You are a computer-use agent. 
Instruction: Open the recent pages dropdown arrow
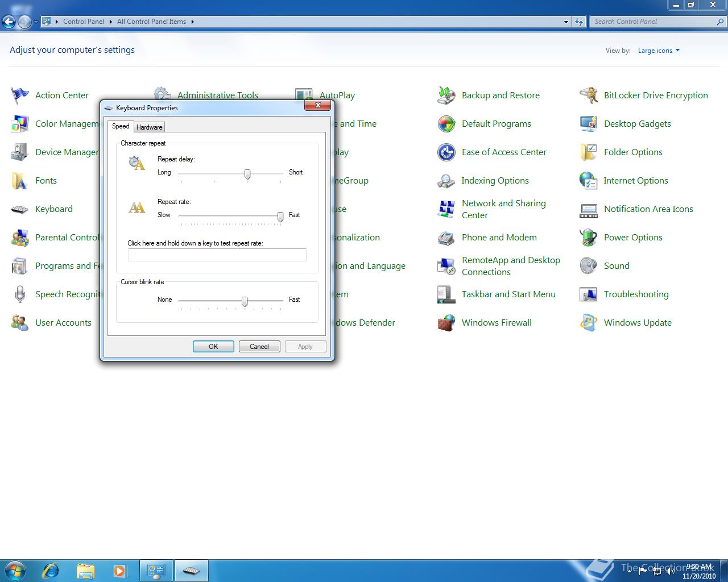36,22
